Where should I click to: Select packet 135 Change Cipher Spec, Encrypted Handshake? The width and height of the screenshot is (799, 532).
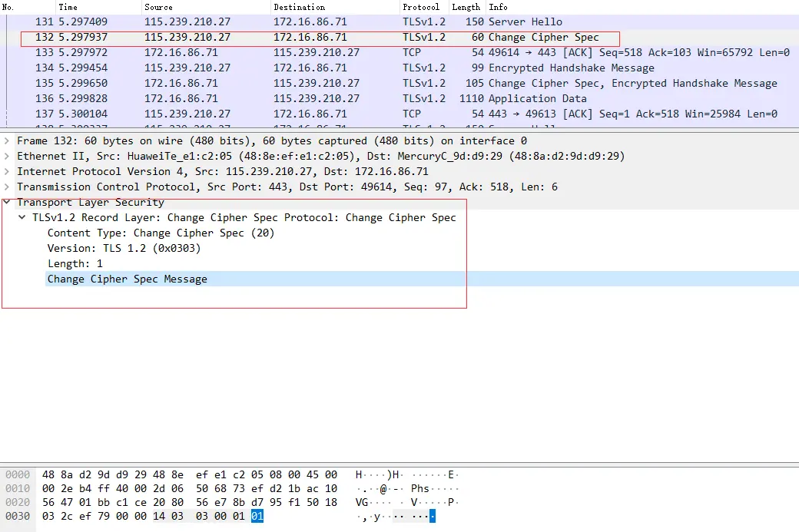(x=399, y=83)
